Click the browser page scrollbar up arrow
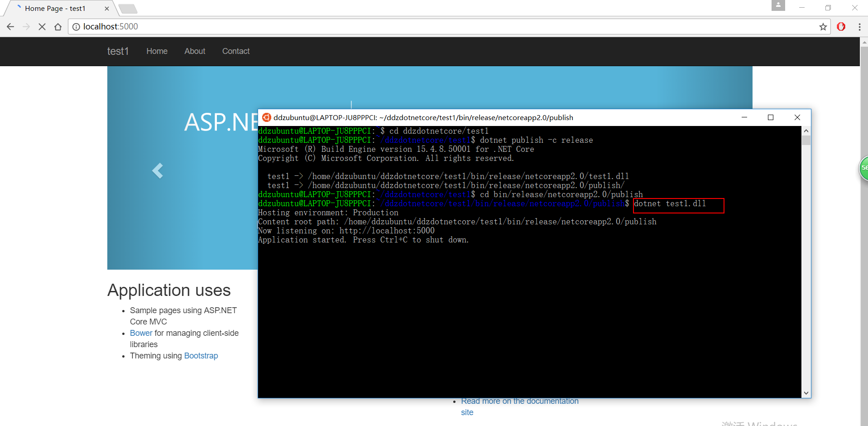Viewport: 868px width, 426px height. [x=864, y=42]
